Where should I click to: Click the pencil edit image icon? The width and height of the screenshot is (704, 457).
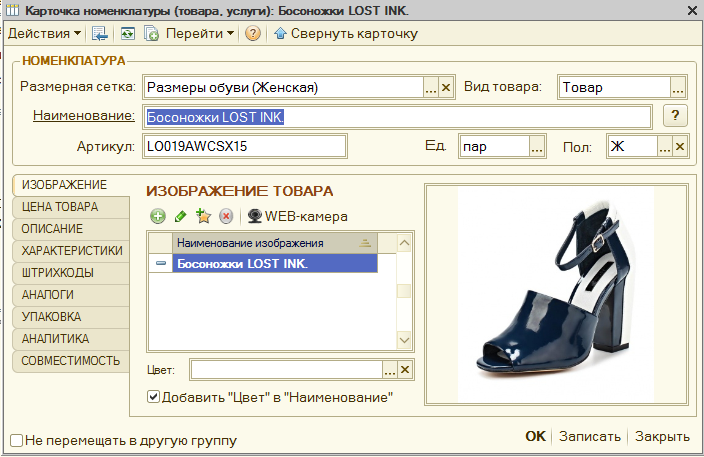(180, 216)
